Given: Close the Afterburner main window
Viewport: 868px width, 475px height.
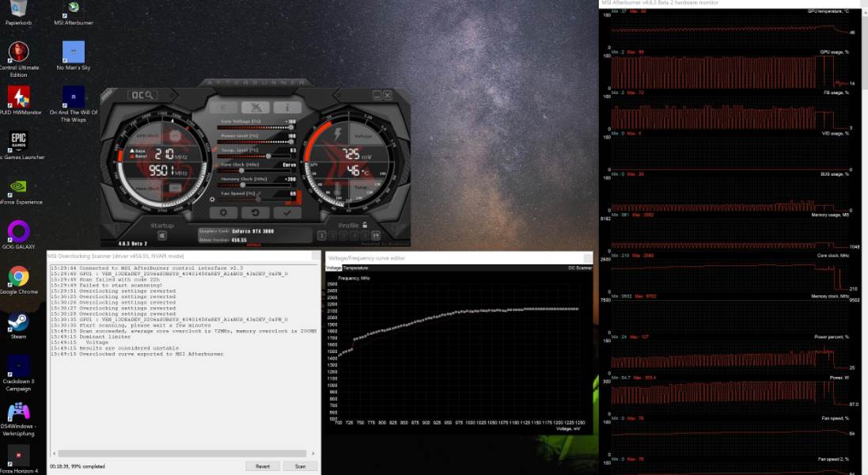Looking at the screenshot, I should [x=388, y=95].
